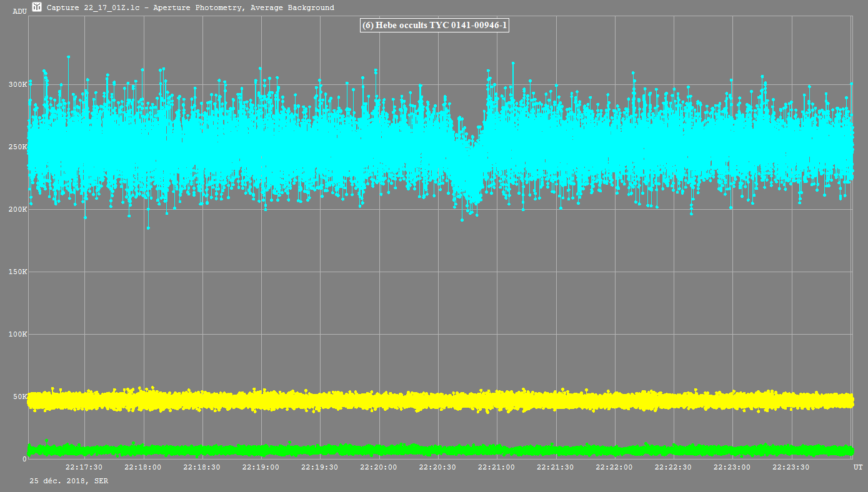Screen dimensions: 868x492
Task: Click the 22:18:30 time label
Action: coord(201,467)
